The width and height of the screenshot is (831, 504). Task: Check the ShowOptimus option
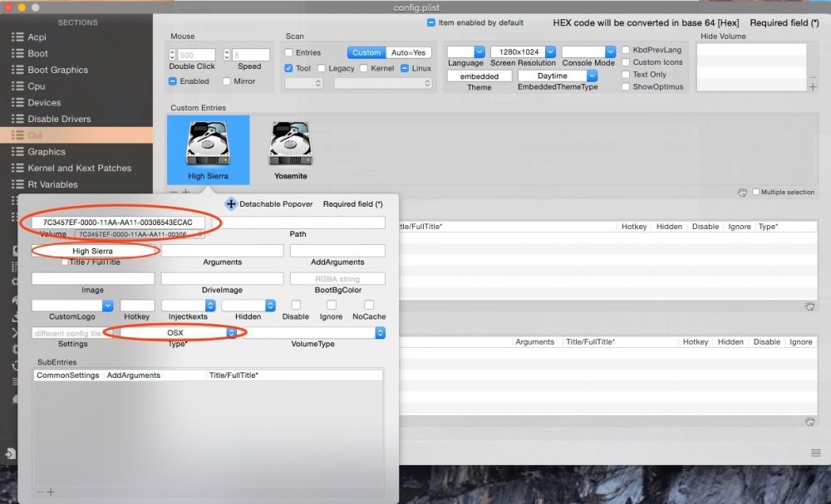[x=626, y=87]
